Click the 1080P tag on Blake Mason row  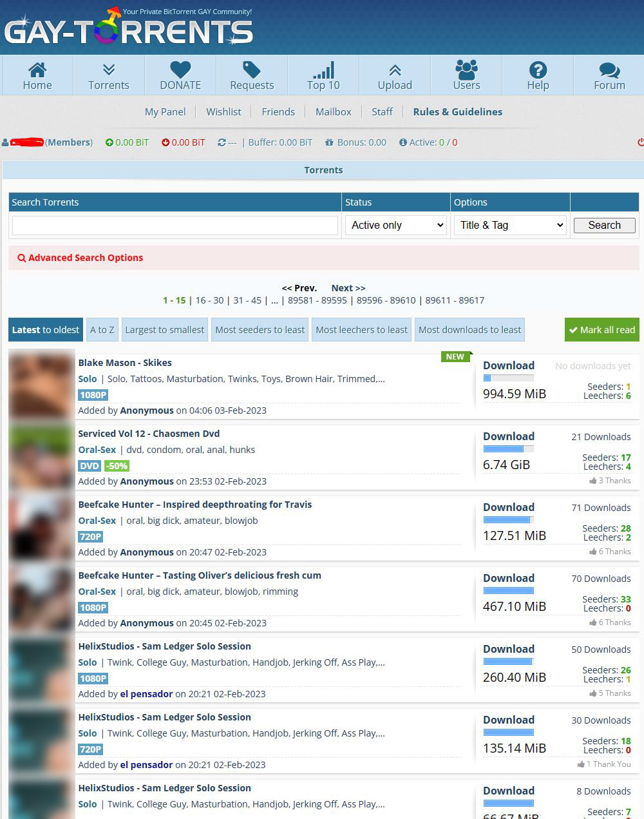point(93,395)
